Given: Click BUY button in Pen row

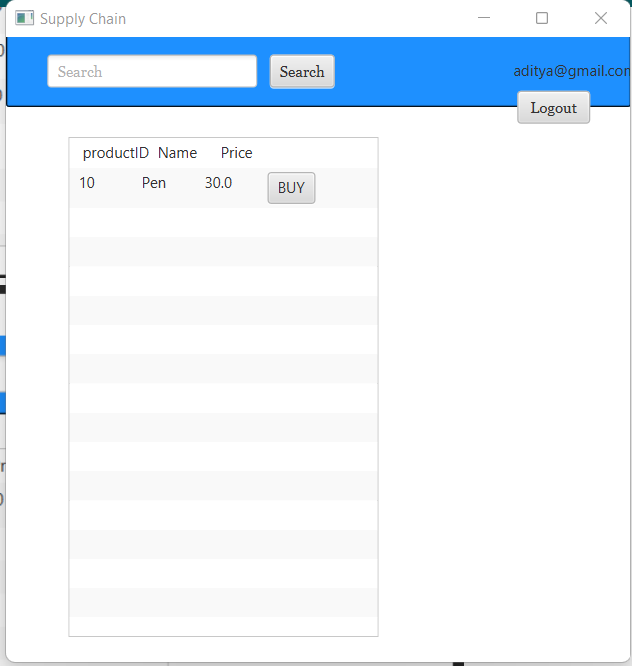Looking at the screenshot, I should (291, 188).
